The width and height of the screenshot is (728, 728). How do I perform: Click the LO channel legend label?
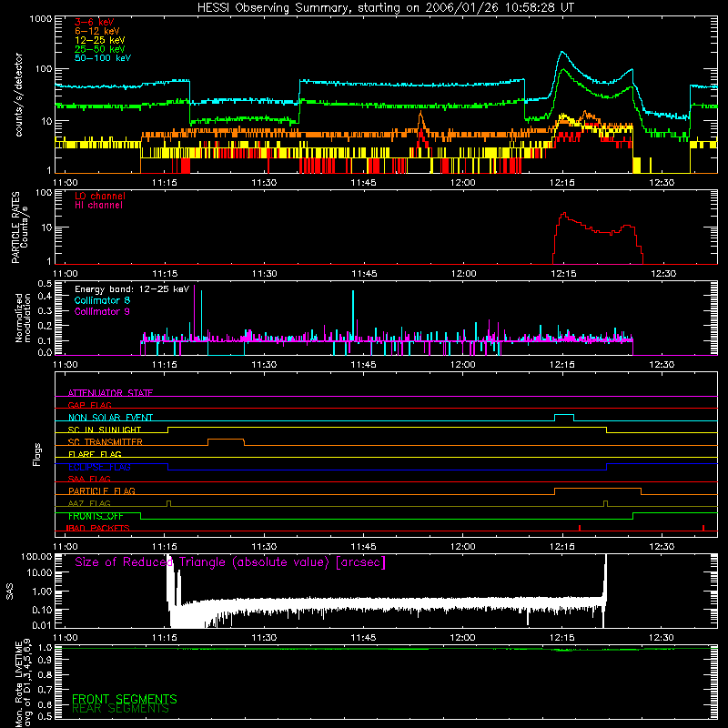pos(100,196)
